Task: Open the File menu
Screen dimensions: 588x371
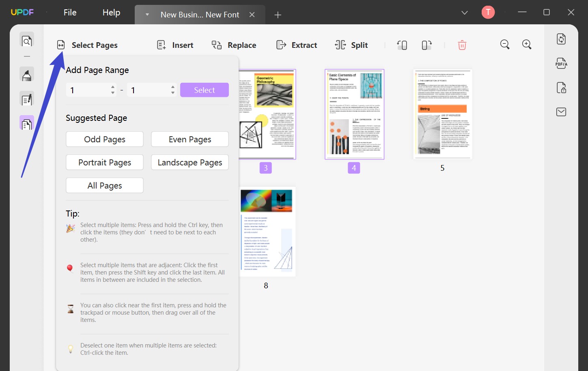Action: point(70,13)
